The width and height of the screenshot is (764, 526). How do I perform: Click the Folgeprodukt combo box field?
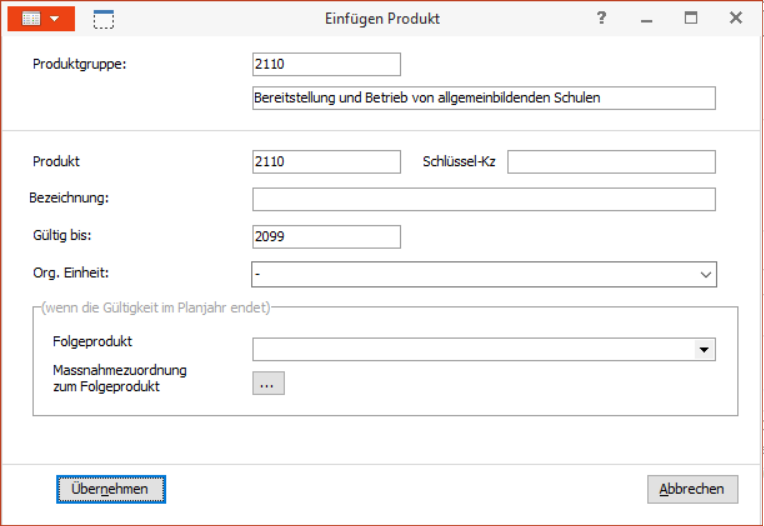484,350
